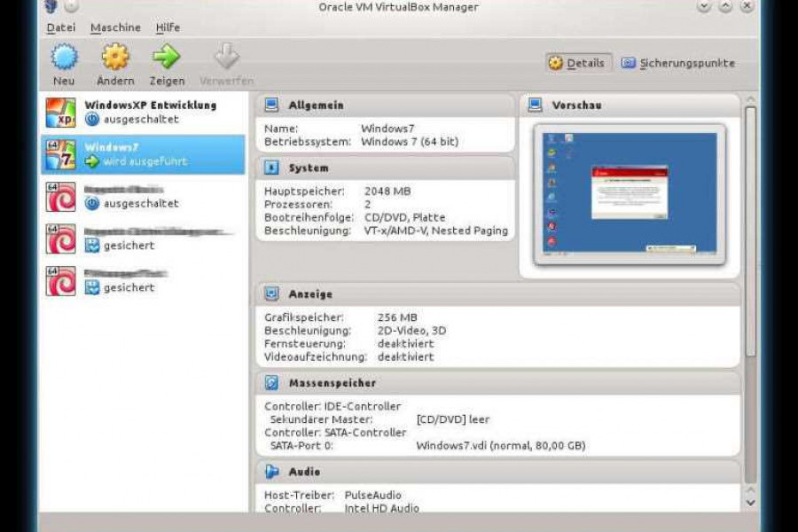The height and width of the screenshot is (532, 798).
Task: Open the Anzeige settings header link
Action: point(310,294)
